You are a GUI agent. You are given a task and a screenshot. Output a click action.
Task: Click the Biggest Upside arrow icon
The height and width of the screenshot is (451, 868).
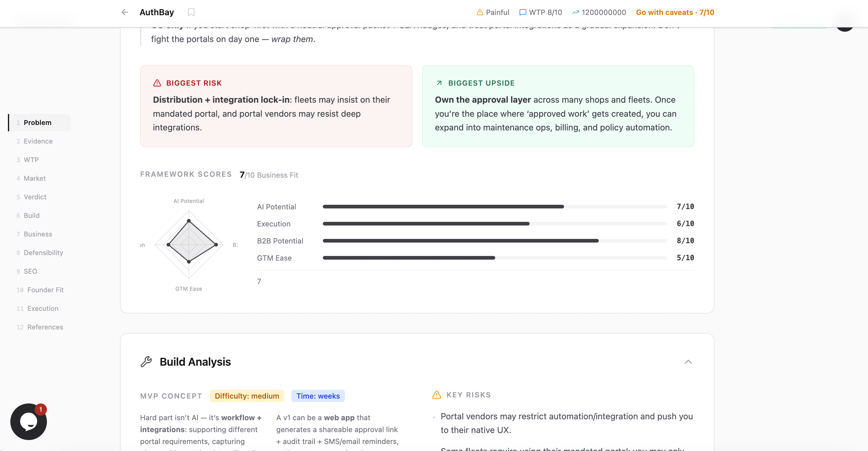point(439,83)
